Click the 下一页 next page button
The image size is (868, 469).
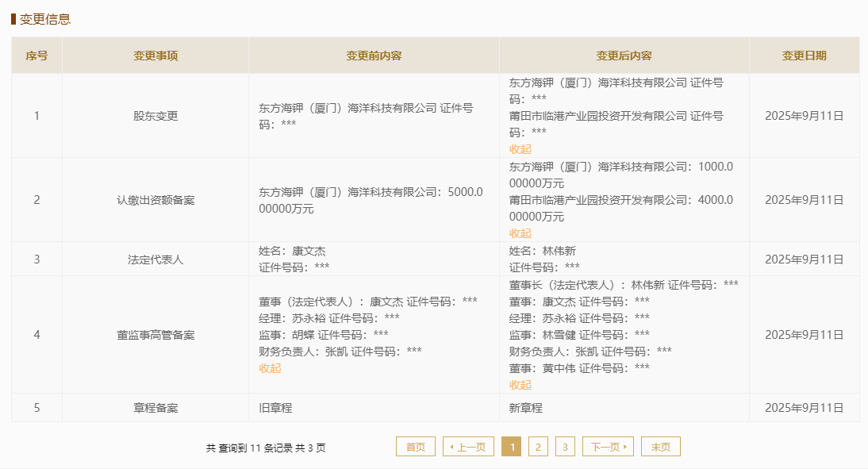(608, 447)
